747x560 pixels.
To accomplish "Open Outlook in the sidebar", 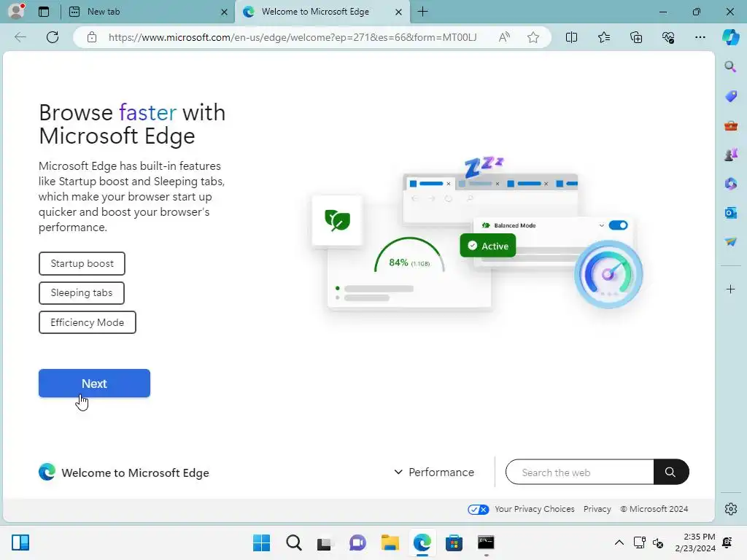I will (x=730, y=213).
